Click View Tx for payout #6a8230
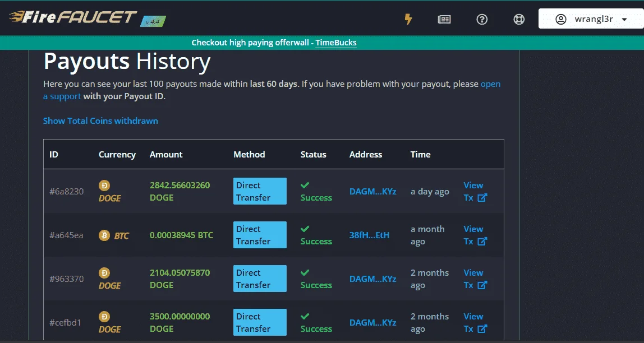The image size is (644, 343). 475,192
